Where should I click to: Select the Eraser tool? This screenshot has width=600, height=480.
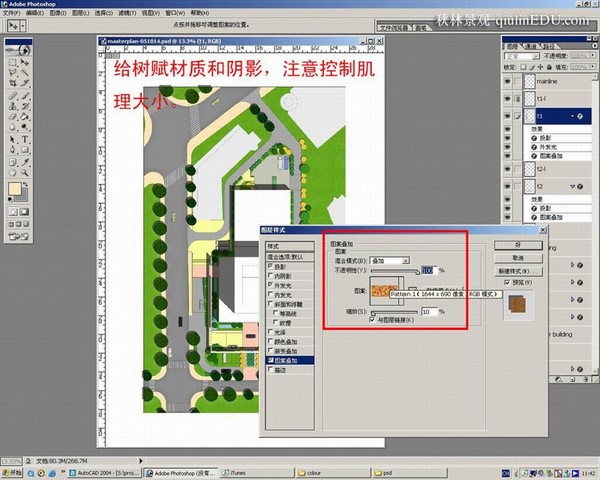(x=13, y=116)
